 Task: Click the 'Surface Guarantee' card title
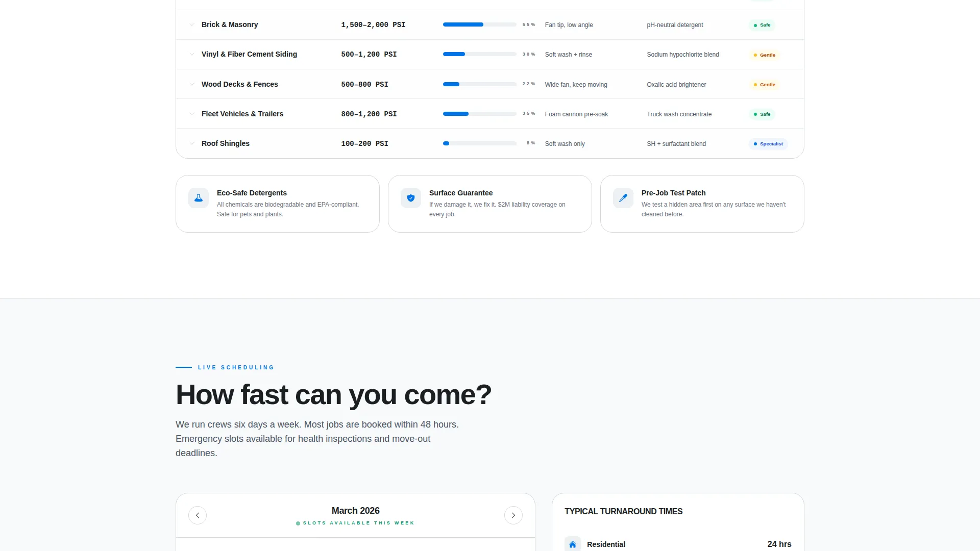pyautogui.click(x=461, y=193)
